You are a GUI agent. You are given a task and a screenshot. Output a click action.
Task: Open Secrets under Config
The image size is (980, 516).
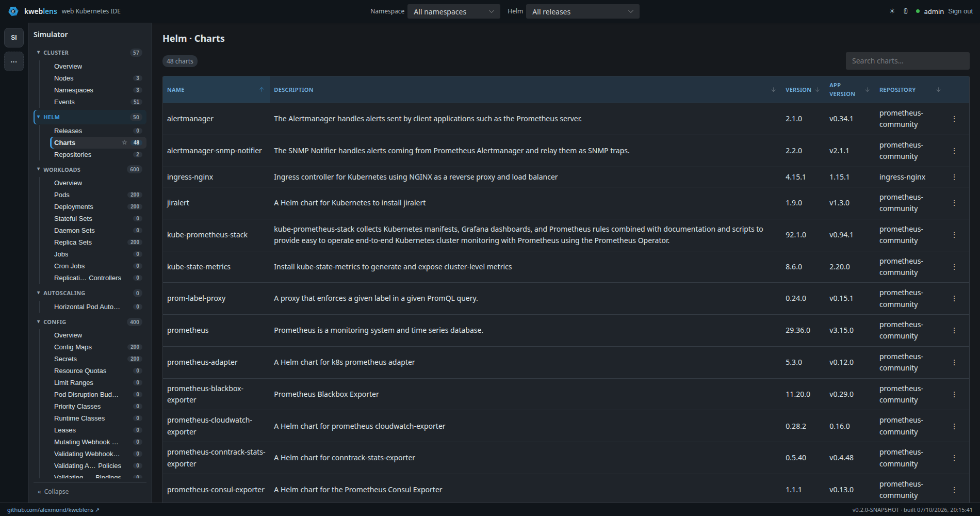[97, 359]
